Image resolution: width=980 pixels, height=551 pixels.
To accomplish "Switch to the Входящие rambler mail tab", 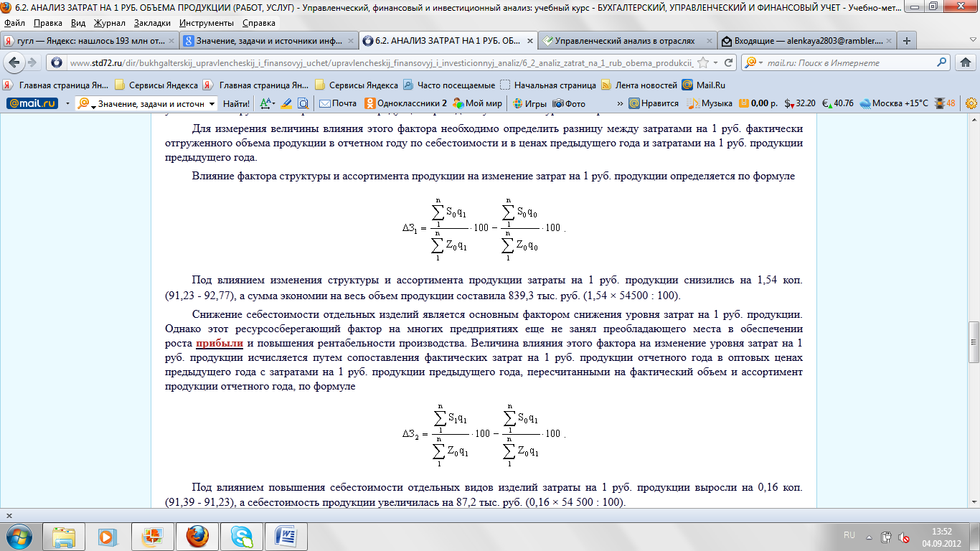I will click(806, 41).
